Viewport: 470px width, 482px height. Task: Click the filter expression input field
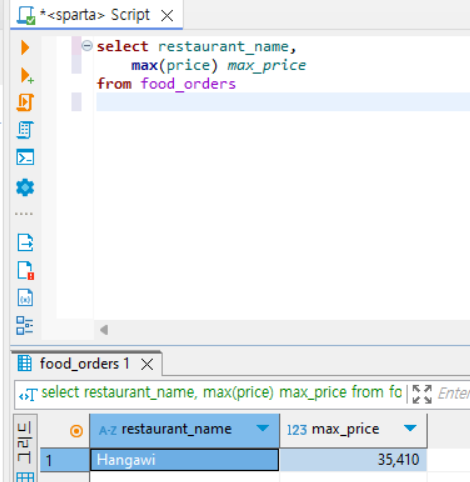[x=453, y=394]
